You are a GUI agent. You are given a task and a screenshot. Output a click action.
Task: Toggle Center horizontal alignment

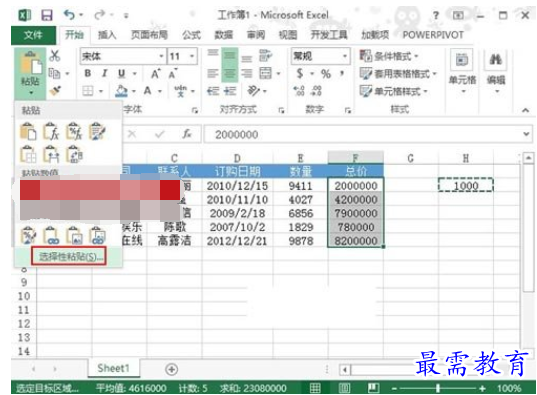(229, 73)
